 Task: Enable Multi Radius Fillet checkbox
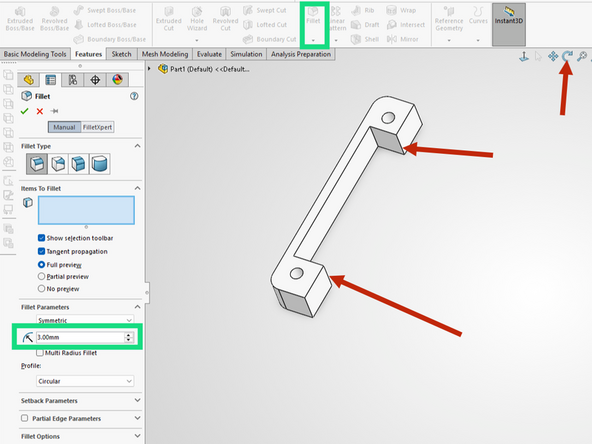(x=40, y=353)
